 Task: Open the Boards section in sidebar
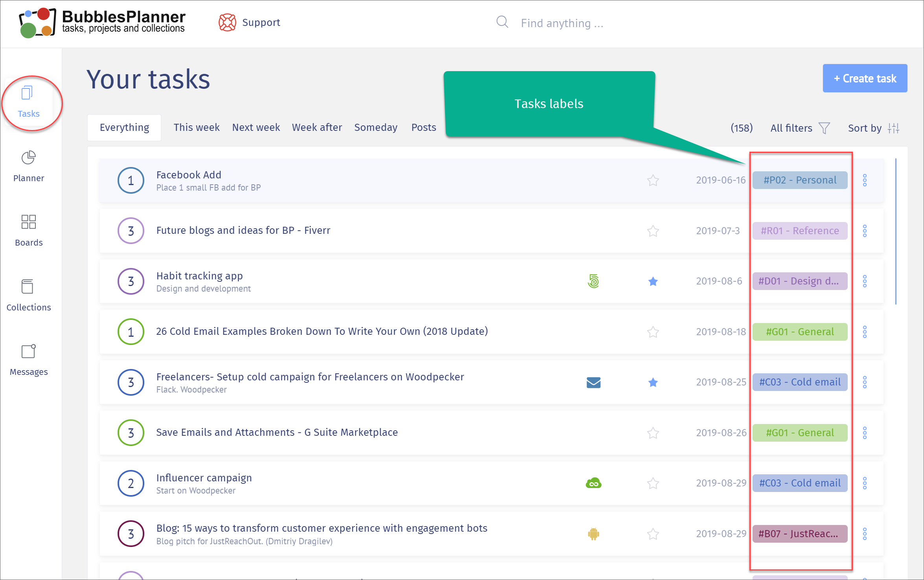coord(29,231)
